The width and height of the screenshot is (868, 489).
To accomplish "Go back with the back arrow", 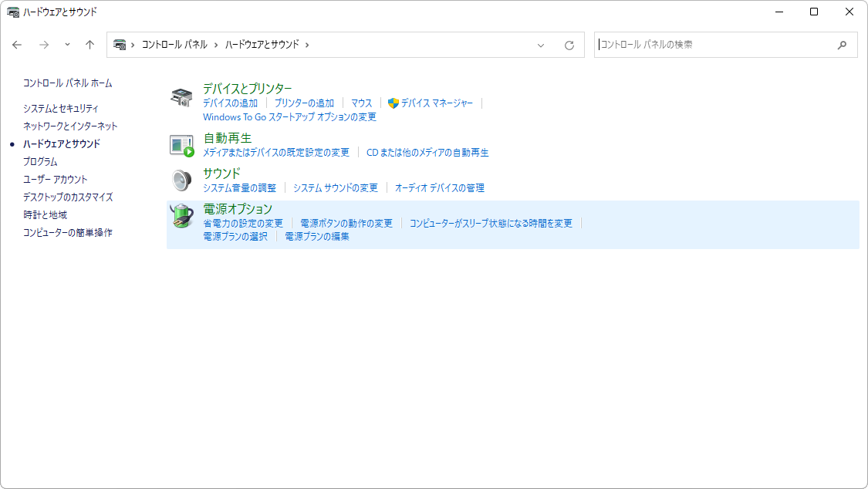I will pos(17,45).
